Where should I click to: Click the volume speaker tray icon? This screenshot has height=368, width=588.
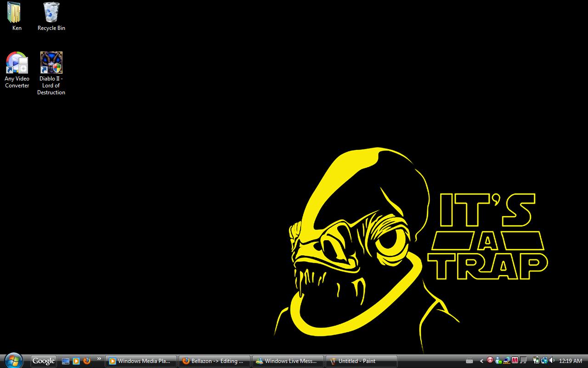tap(552, 361)
